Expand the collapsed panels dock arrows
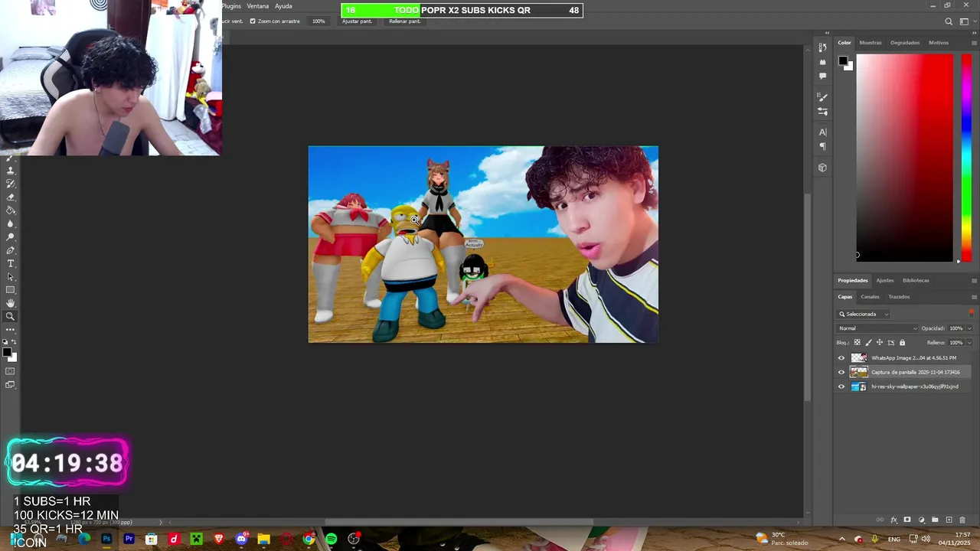The height and width of the screenshot is (551, 980). coord(827,33)
